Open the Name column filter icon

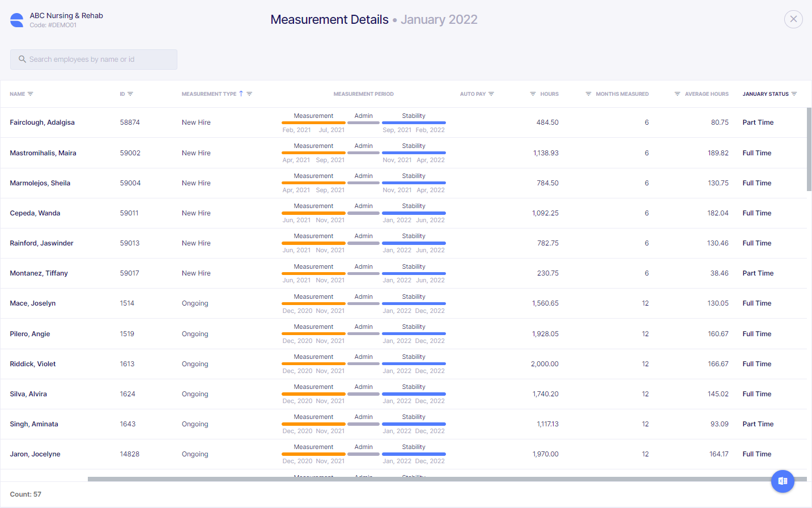[31, 94]
